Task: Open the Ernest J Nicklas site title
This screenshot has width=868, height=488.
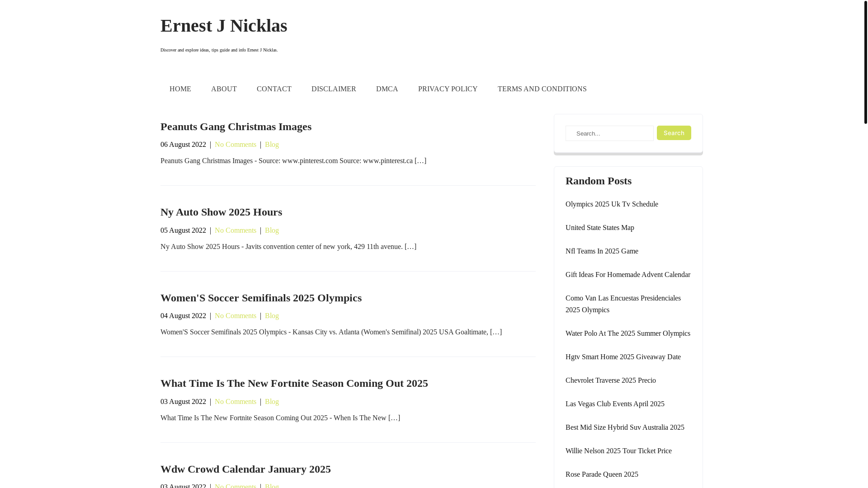Action: point(224,26)
